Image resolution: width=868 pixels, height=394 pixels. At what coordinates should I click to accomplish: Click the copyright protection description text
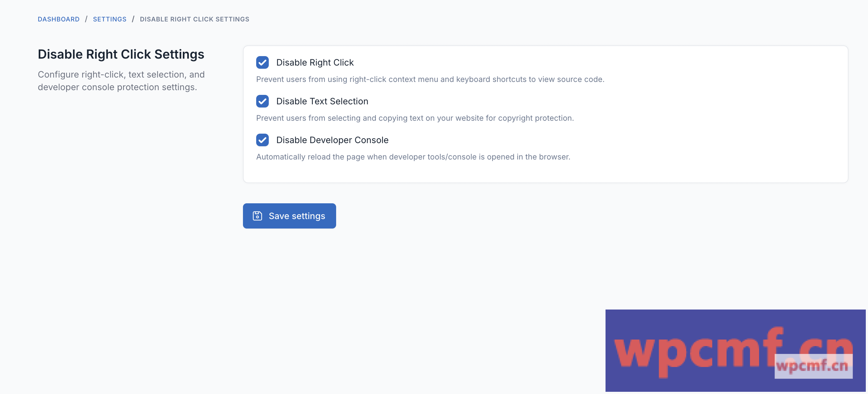pos(414,118)
